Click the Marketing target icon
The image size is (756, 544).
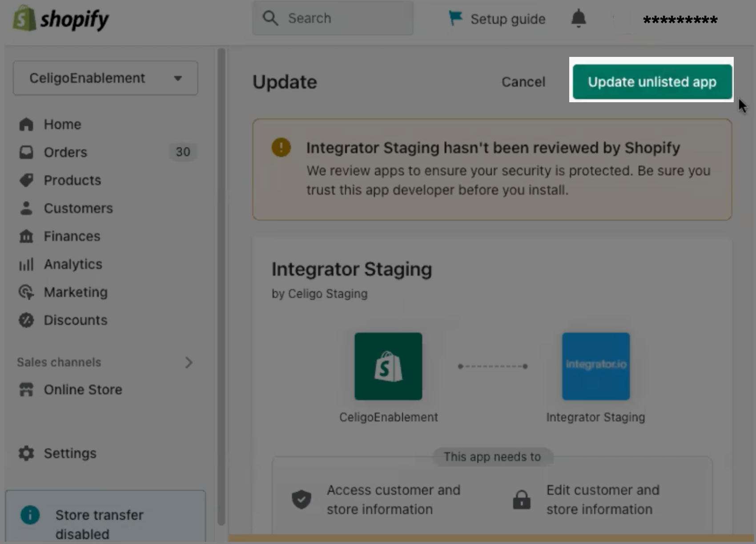coord(26,292)
